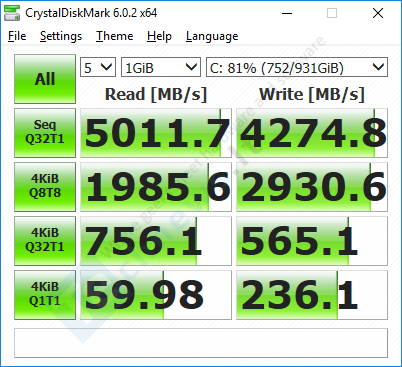Click the empty comment field at the bottom
This screenshot has width=402, height=367.
(x=201, y=343)
